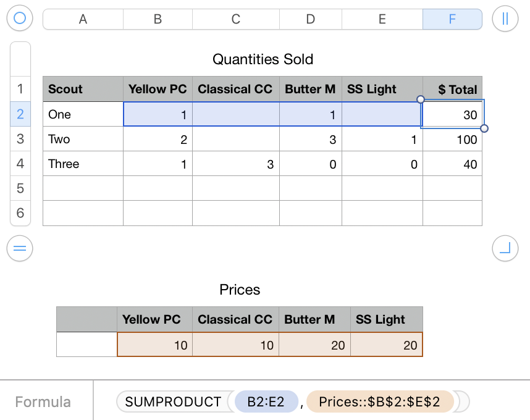Click the SUMPRODUCT function token
530x420 pixels.
click(x=172, y=402)
